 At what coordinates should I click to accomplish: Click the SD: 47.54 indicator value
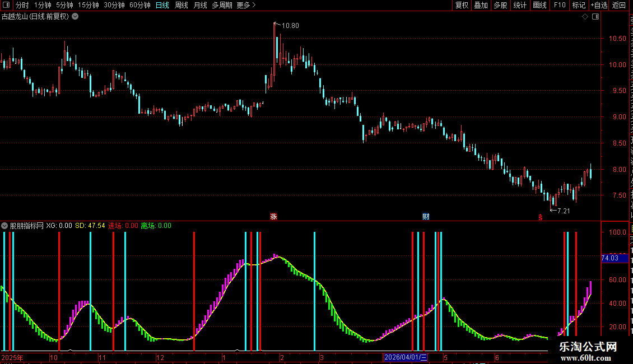point(90,226)
